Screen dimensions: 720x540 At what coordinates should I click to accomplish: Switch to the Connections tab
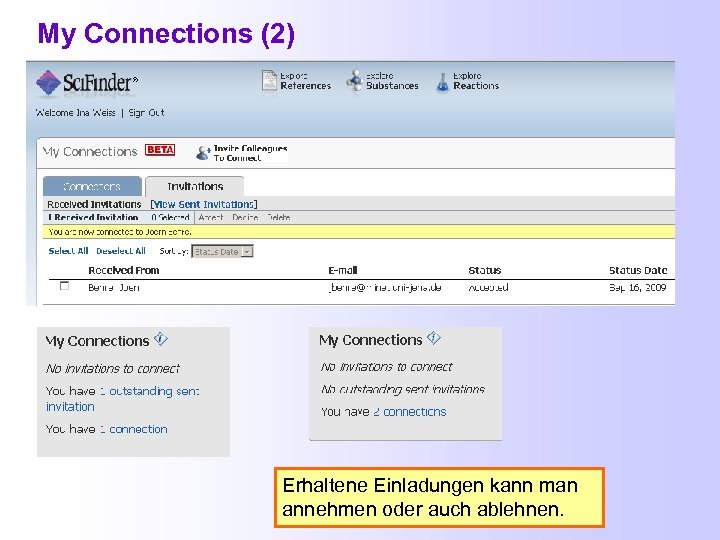92,186
